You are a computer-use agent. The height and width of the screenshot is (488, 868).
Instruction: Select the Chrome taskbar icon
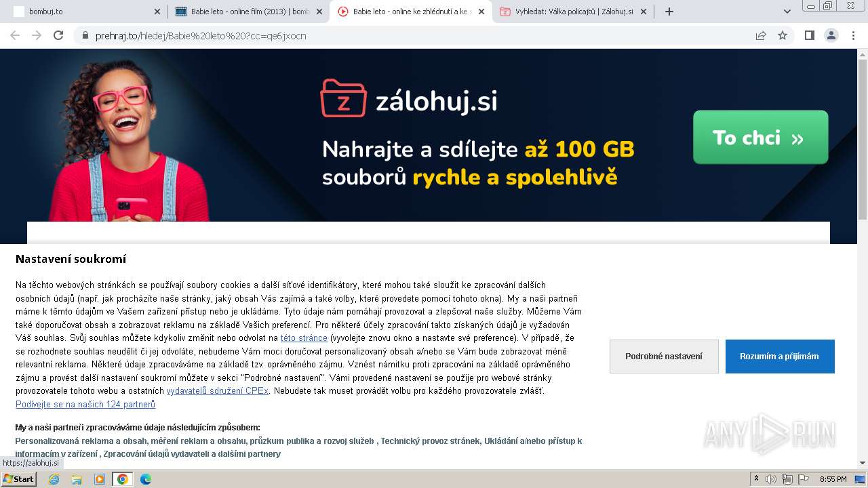click(123, 479)
